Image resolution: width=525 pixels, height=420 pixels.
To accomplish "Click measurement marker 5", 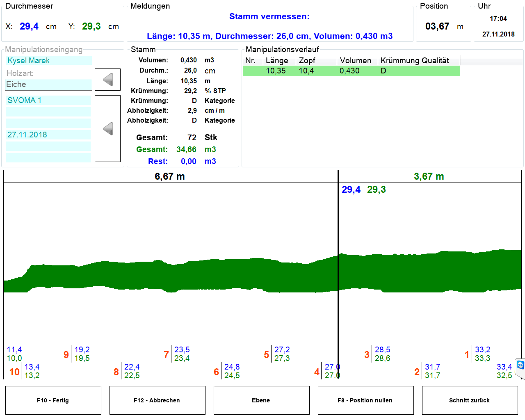I will 267,355.
